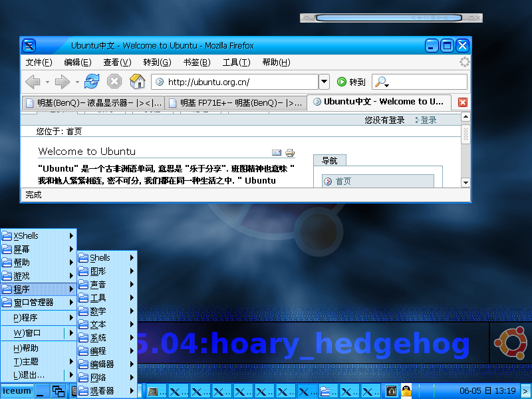The width and height of the screenshot is (532, 399).
Task: Open the Home page house icon
Action: click(138, 81)
